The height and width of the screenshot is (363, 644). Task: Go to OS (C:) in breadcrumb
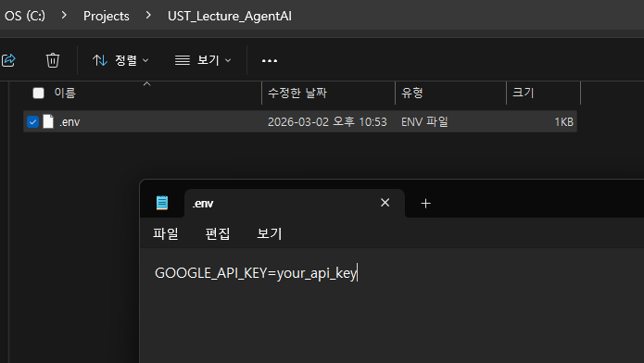click(x=25, y=16)
